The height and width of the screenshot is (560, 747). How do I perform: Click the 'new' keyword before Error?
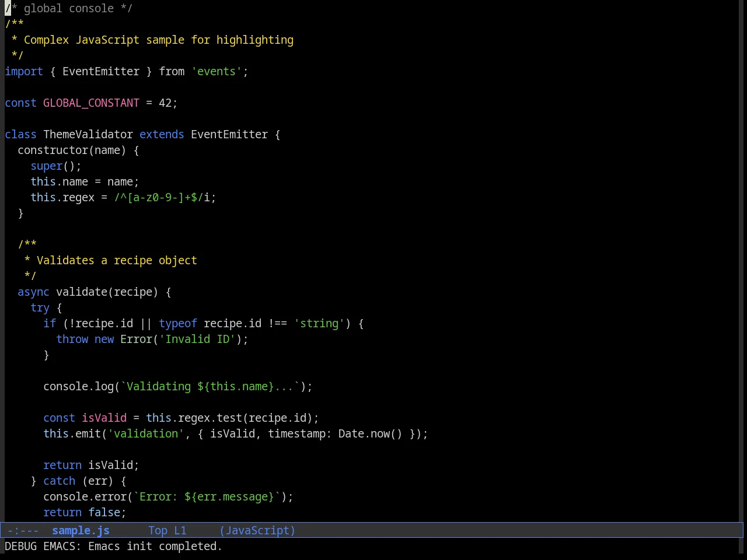click(x=104, y=339)
